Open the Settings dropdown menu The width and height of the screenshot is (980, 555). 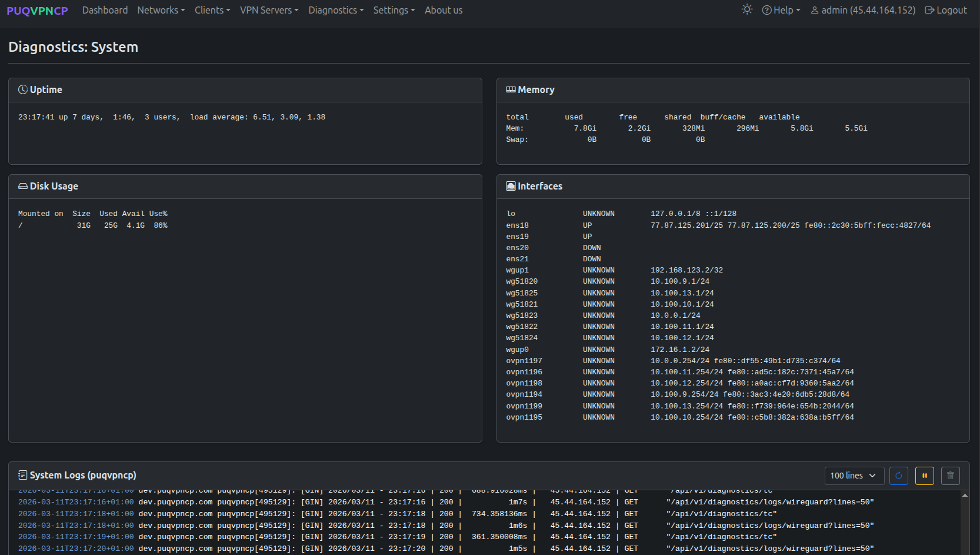coord(394,10)
